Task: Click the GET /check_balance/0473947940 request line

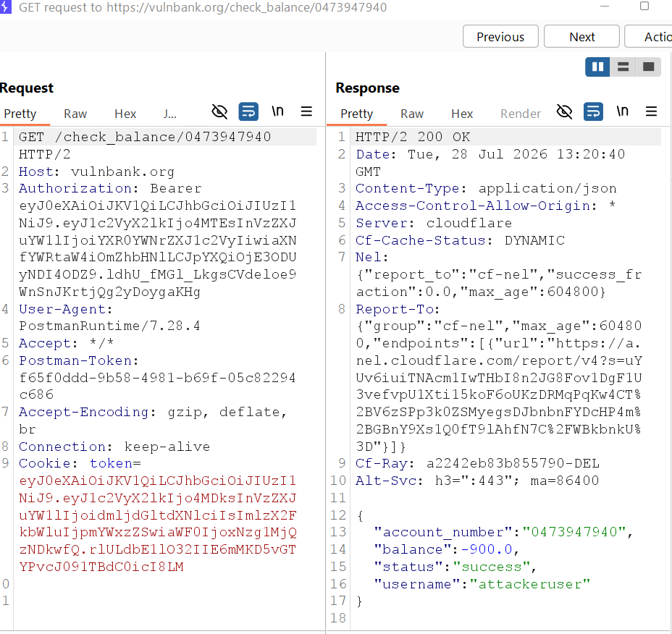Action: (x=145, y=137)
